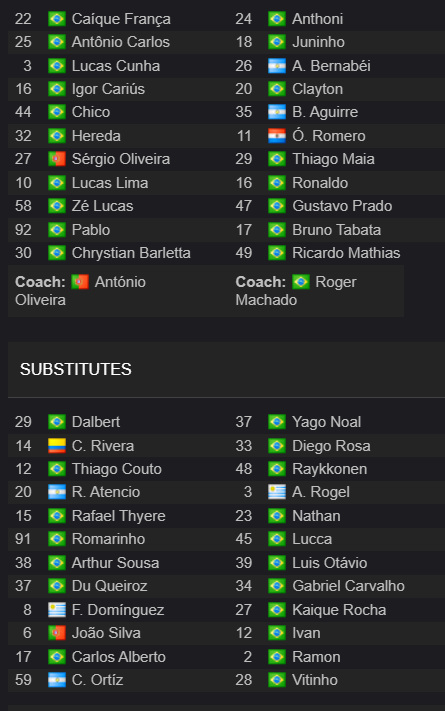The width and height of the screenshot is (445, 711).
Task: Click the SUBSTITUTES section header
Action: (76, 369)
